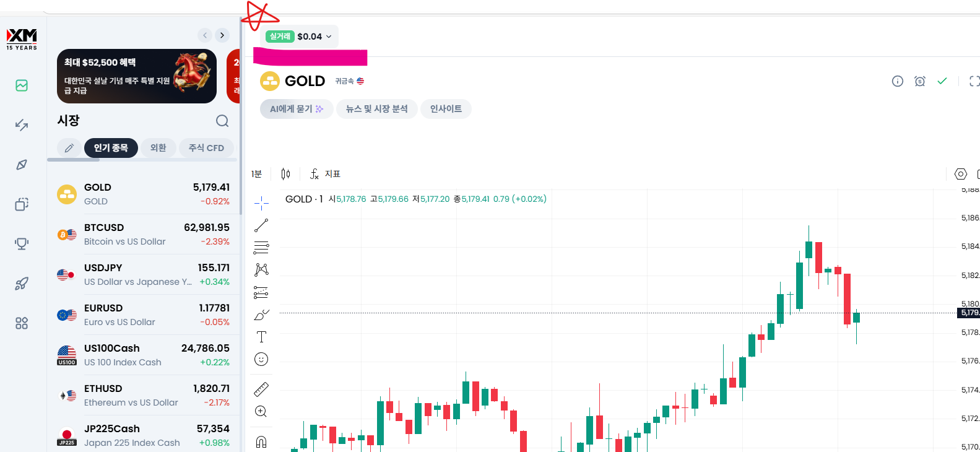The image size is (980, 452).
Task: Toggle fullscreen chart view
Action: pos(974,81)
